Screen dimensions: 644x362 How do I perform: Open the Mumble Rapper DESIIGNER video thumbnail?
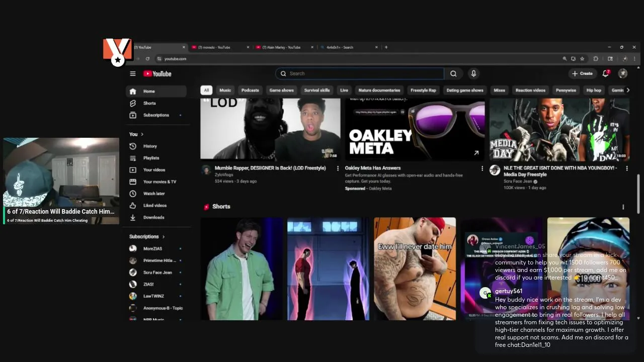(x=270, y=129)
